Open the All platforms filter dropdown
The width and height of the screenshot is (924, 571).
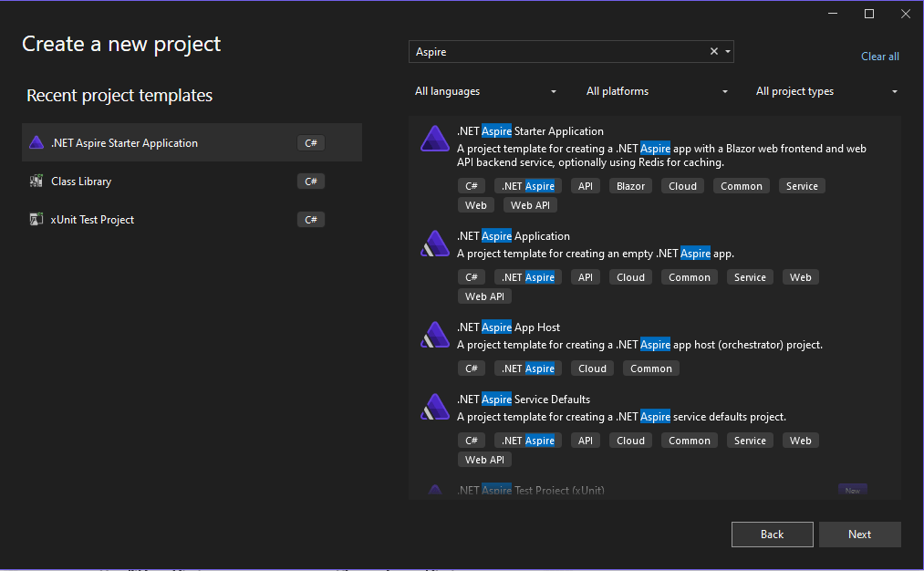[657, 91]
